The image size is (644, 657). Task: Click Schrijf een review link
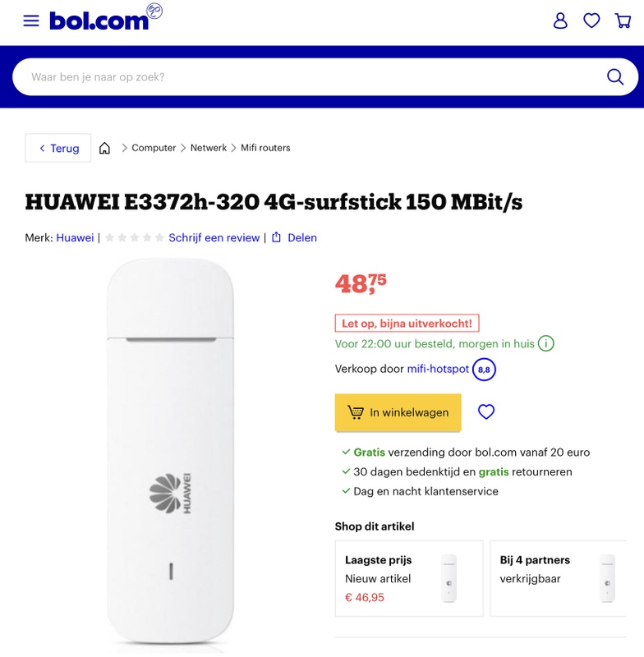[214, 237]
